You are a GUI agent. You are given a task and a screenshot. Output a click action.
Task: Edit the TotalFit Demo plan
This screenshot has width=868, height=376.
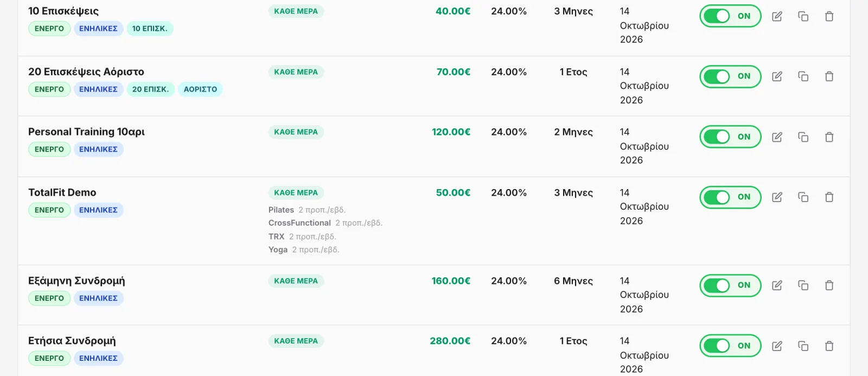[x=777, y=197]
